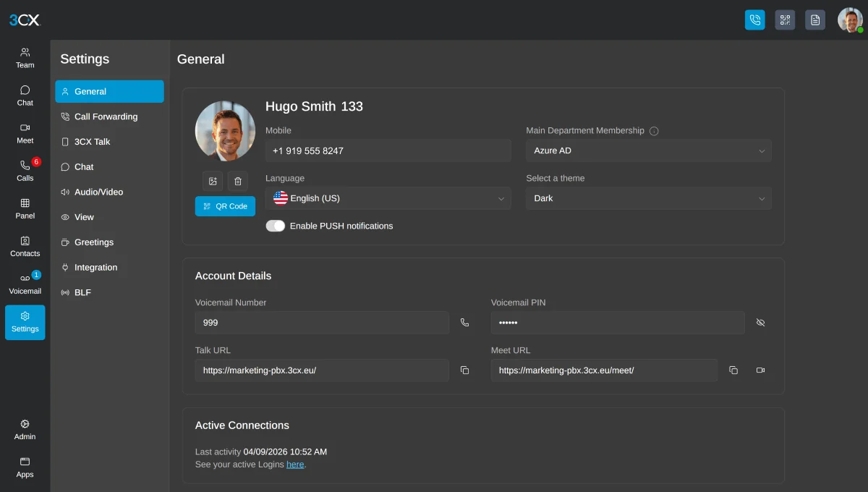Open Greetings settings
This screenshot has width=868, height=492.
tap(109, 242)
